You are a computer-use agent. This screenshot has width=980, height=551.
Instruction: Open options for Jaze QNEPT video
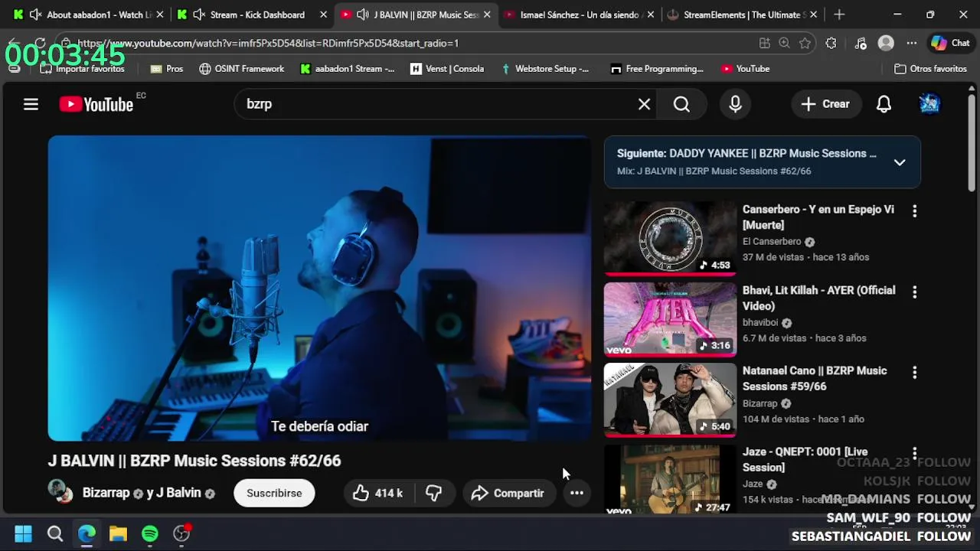(x=914, y=454)
